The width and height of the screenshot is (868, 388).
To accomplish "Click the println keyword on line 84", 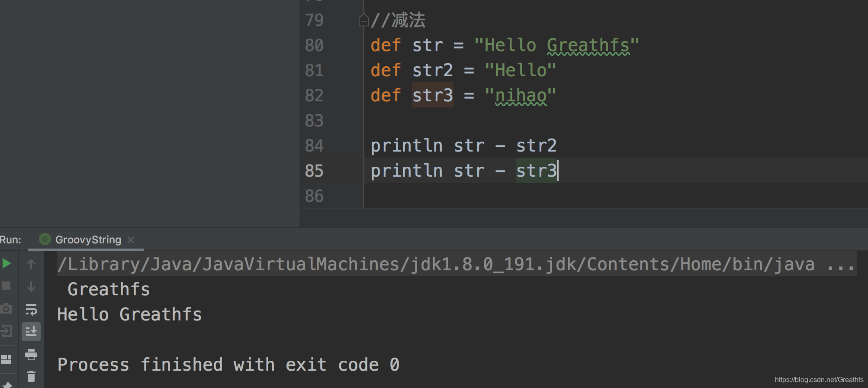I will point(407,145).
